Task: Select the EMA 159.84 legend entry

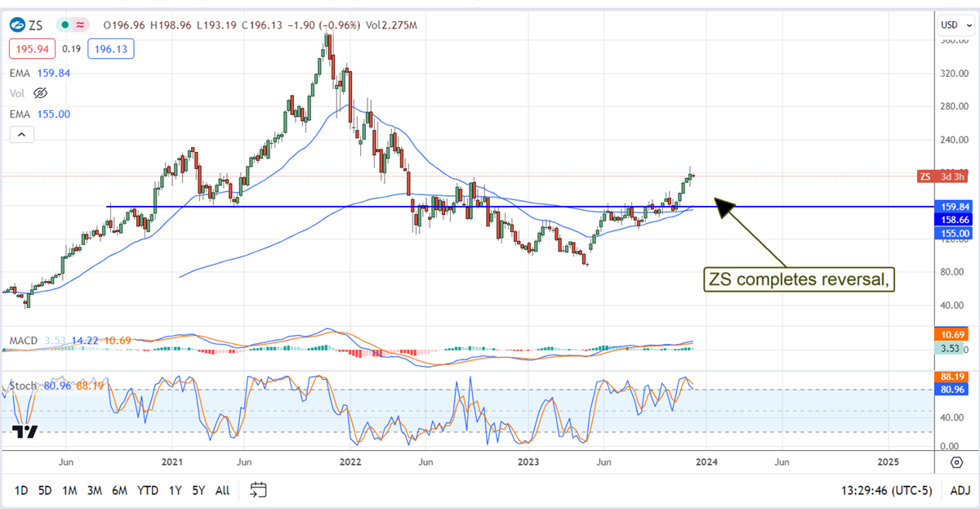Action: (40, 73)
